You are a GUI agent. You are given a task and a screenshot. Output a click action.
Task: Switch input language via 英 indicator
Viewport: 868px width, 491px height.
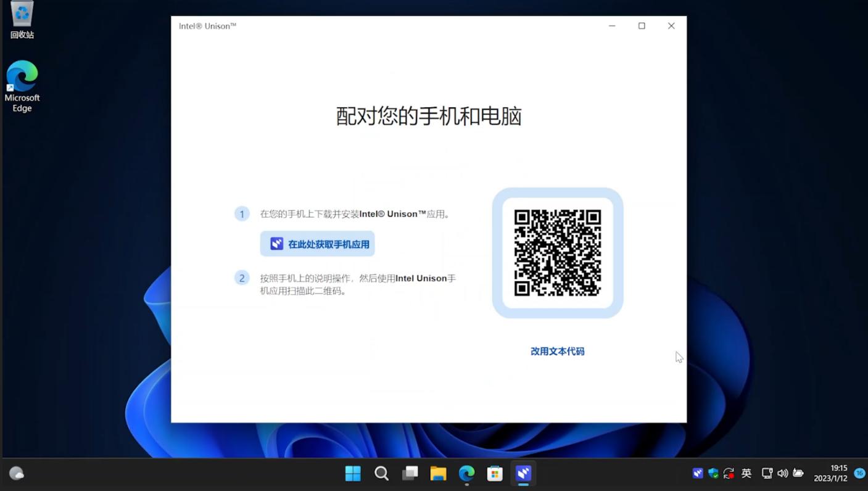pyautogui.click(x=746, y=473)
